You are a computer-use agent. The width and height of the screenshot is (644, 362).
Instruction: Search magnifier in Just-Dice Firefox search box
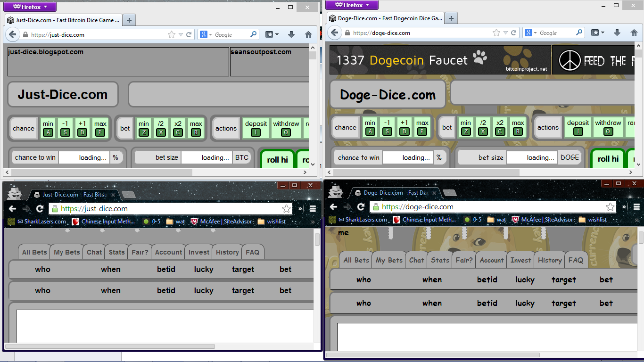point(254,34)
